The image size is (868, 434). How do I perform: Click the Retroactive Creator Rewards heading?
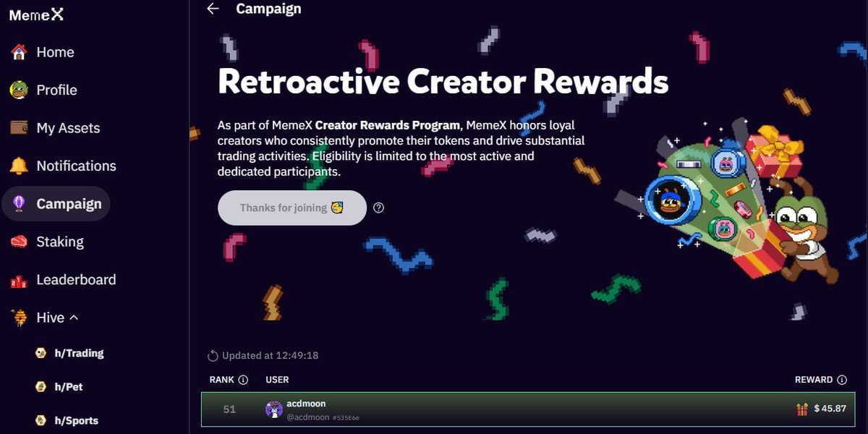click(x=443, y=81)
